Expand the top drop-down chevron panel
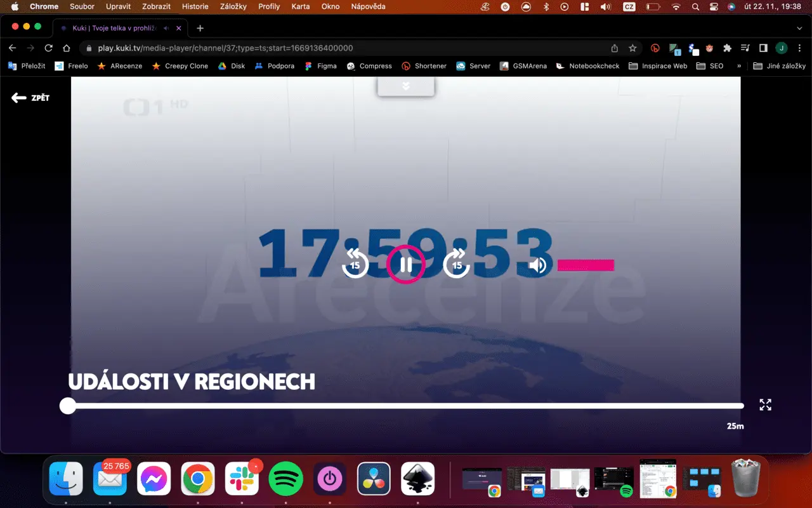Viewport: 812px width, 508px height. pos(406,86)
